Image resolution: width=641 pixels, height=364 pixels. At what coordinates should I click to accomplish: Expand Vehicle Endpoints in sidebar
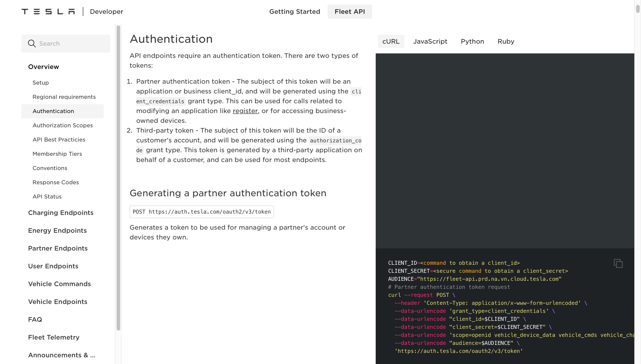[57, 302]
